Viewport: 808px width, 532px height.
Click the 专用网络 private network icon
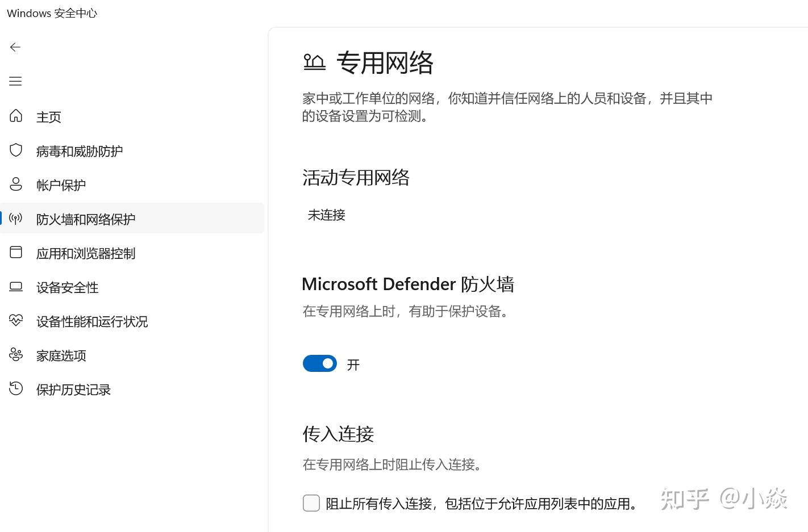[314, 61]
